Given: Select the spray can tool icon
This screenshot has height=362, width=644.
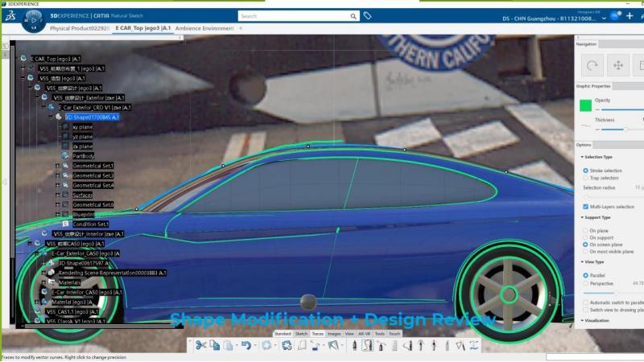Looking at the screenshot, I should pyautogui.click(x=381, y=346).
